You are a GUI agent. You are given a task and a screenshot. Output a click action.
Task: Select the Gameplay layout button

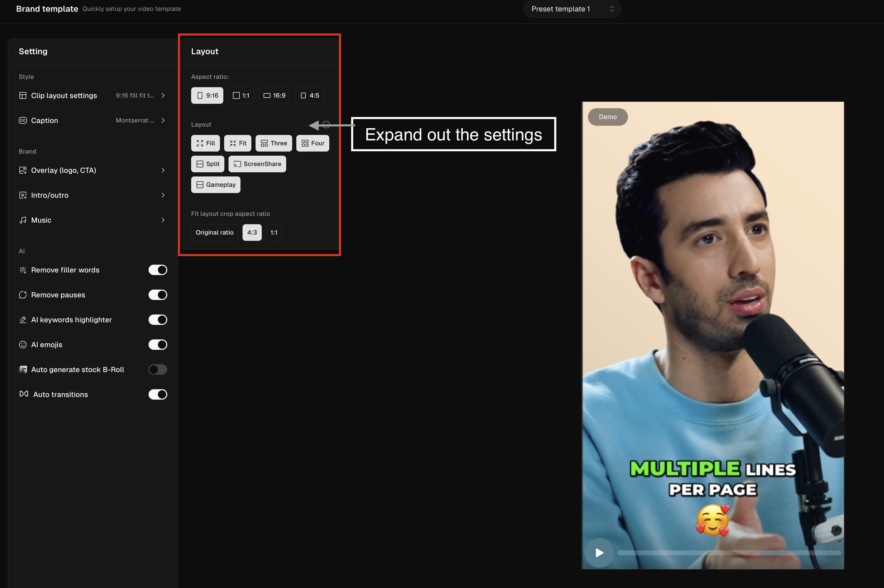point(216,185)
